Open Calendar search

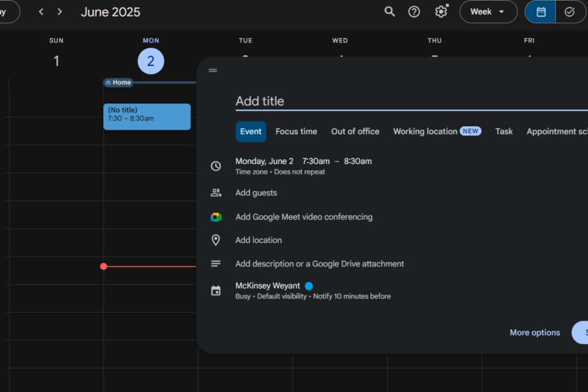pos(389,11)
